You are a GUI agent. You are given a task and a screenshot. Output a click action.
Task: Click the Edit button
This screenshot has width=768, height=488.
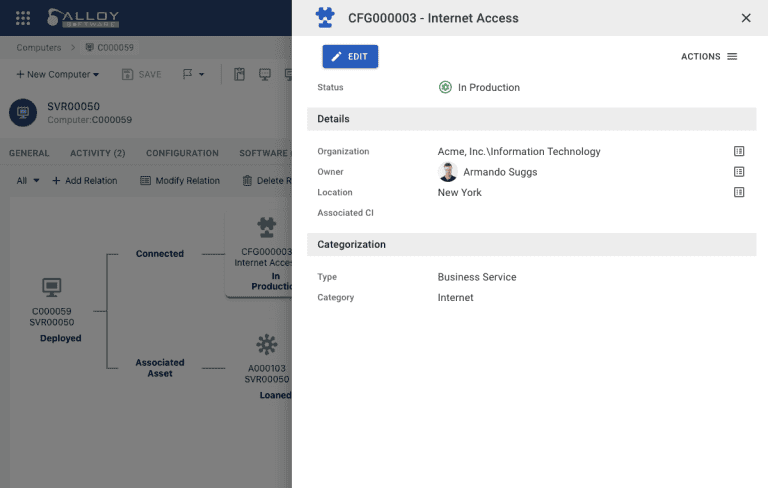350,57
